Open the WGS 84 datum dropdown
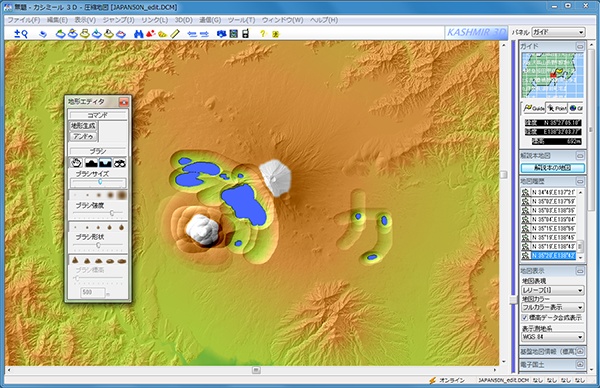The width and height of the screenshot is (600, 388). (553, 337)
